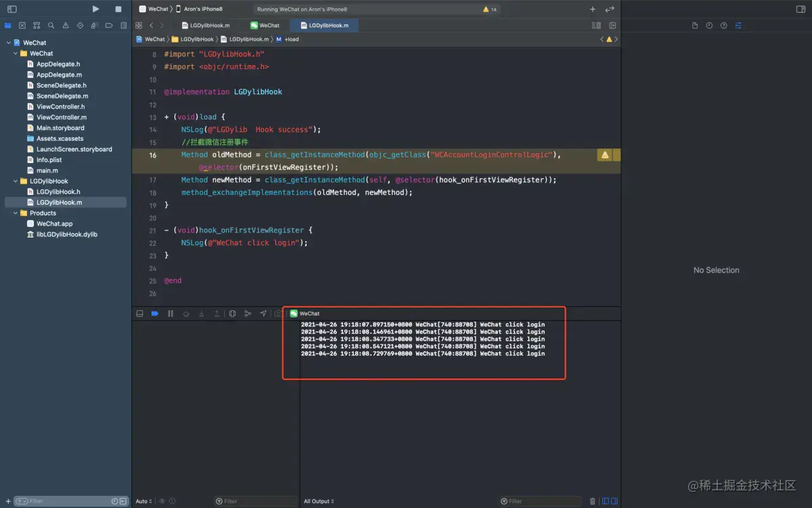This screenshot has width=812, height=508.
Task: Clear the console with the trash icon
Action: click(x=593, y=501)
